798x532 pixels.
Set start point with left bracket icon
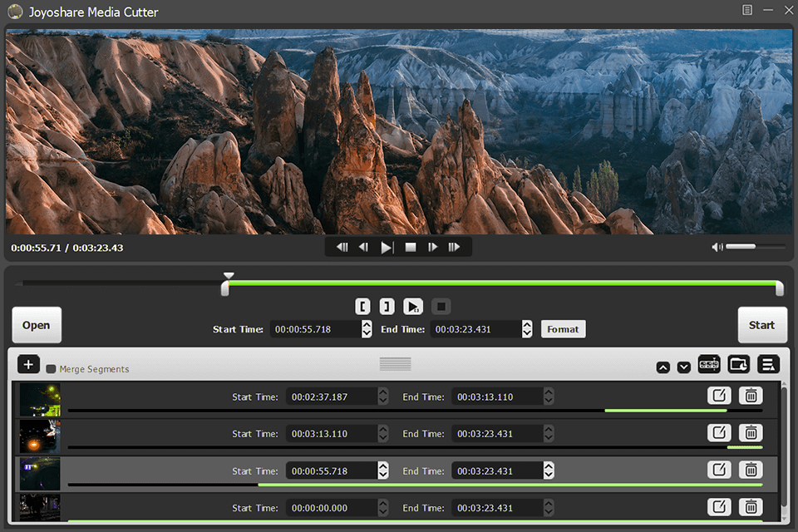(362, 306)
